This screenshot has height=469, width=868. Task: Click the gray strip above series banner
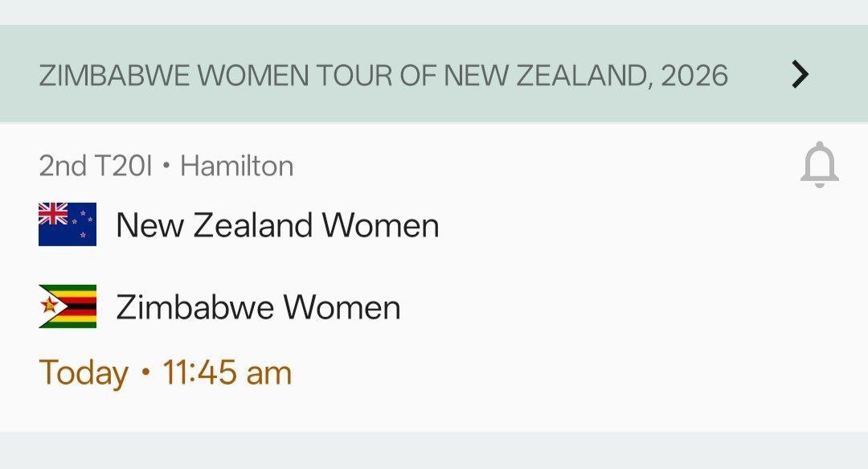pyautogui.click(x=434, y=12)
